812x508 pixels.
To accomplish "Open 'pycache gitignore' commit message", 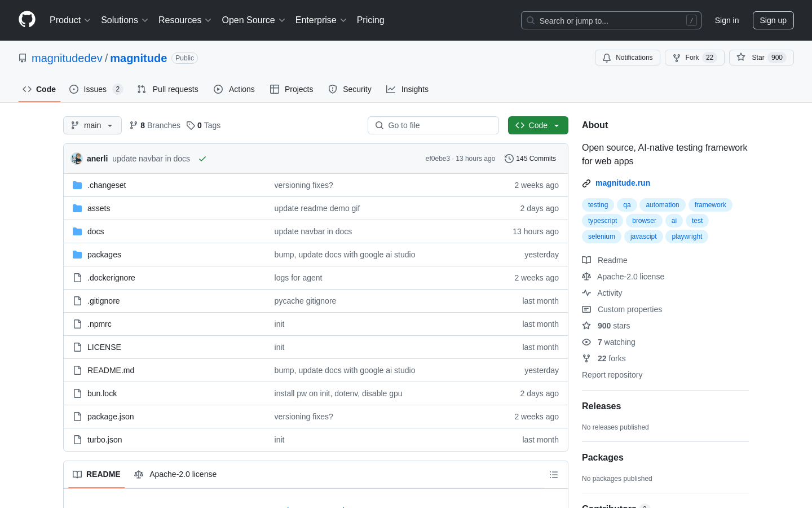I will tap(305, 301).
